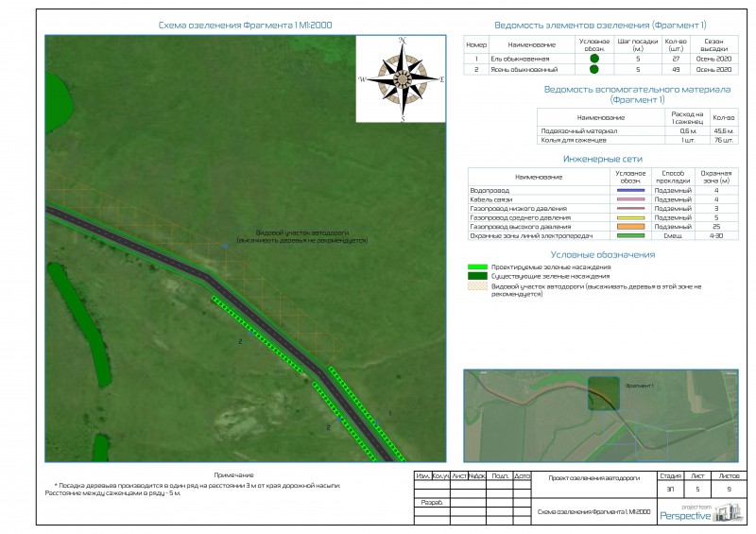Select the pink Кабель связи line swatch

630,199
